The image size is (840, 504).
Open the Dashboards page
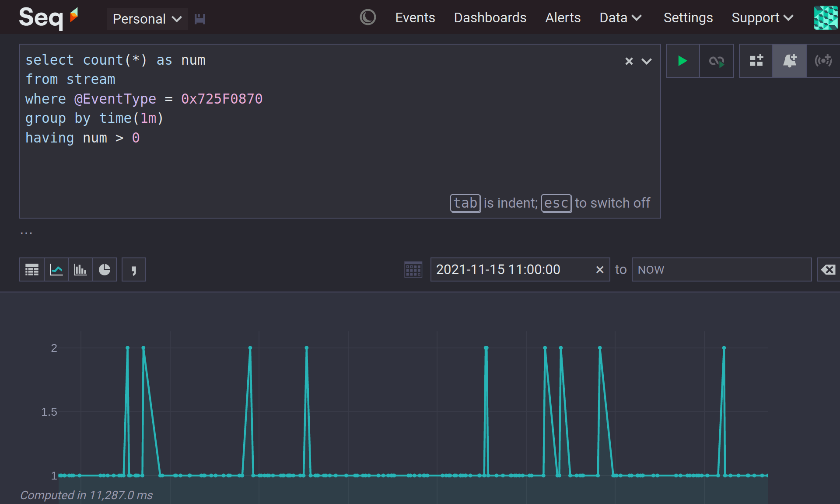tap(490, 17)
